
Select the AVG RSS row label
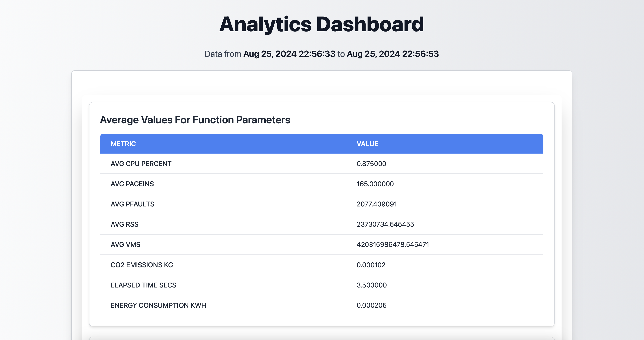coord(124,224)
